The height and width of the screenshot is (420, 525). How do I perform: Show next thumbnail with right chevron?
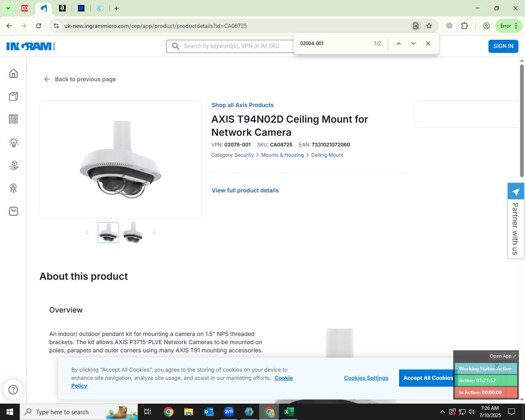(154, 233)
